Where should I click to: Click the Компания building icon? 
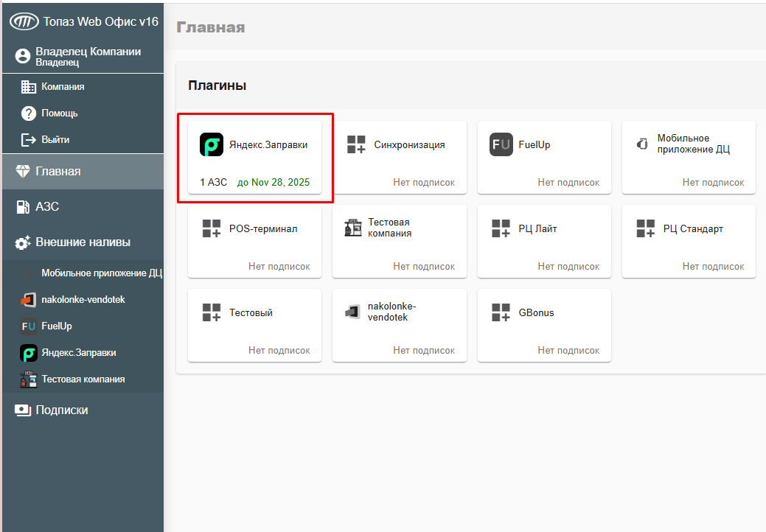tap(28, 87)
